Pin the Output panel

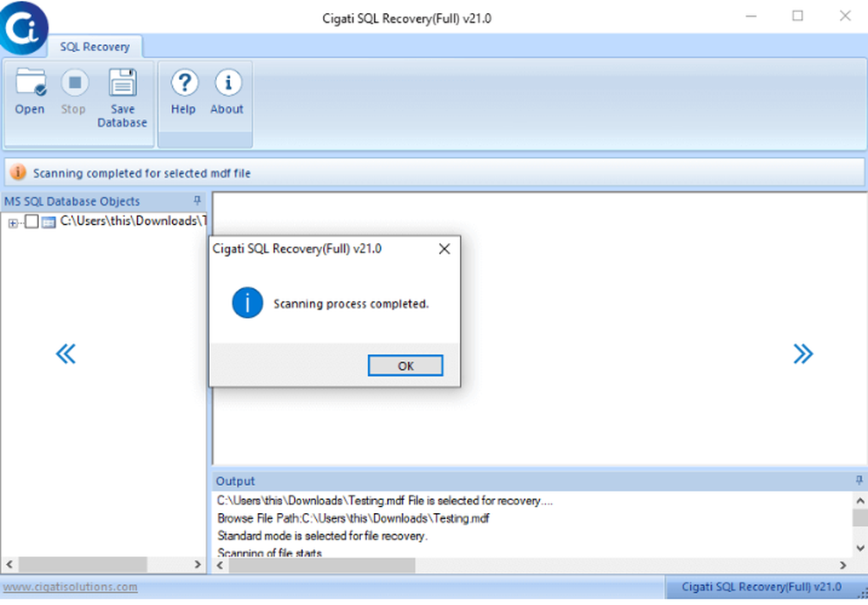click(x=858, y=481)
